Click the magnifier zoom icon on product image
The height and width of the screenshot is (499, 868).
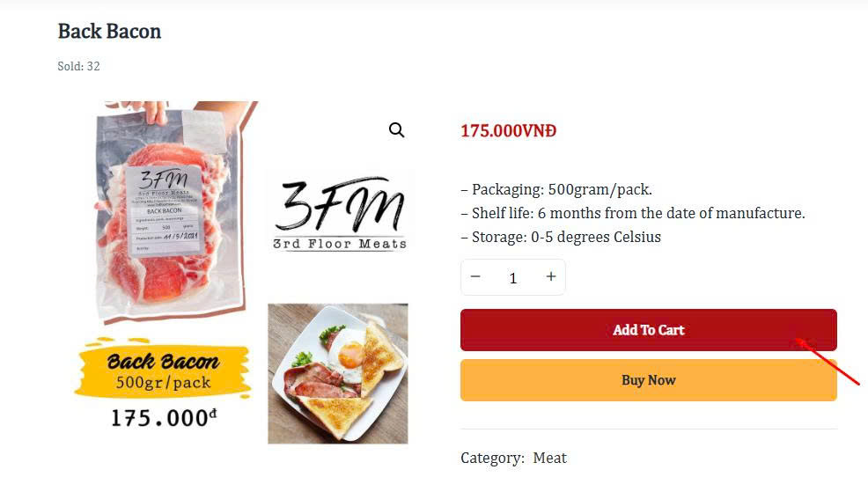click(396, 130)
